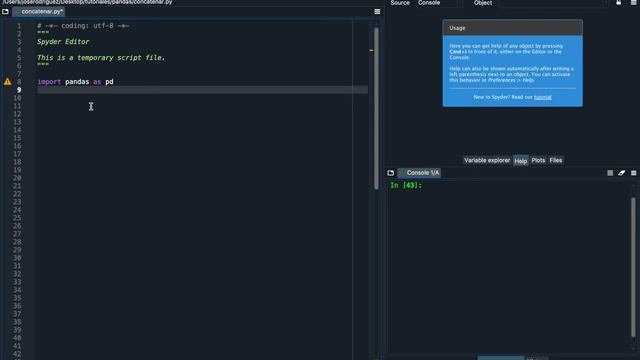640x360 pixels.
Task: Switch to the Variable explorer tab
Action: (487, 160)
